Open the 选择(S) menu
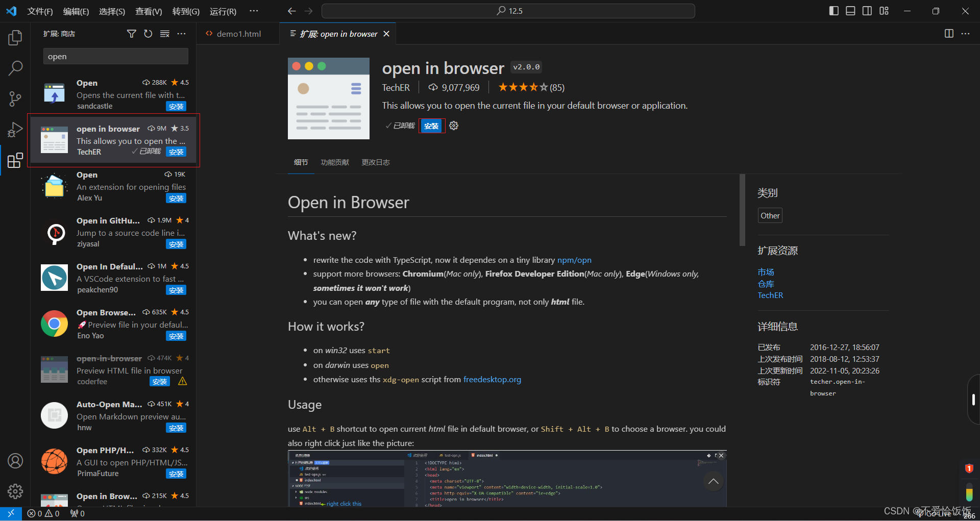Viewport: 980px width, 521px height. pos(112,11)
